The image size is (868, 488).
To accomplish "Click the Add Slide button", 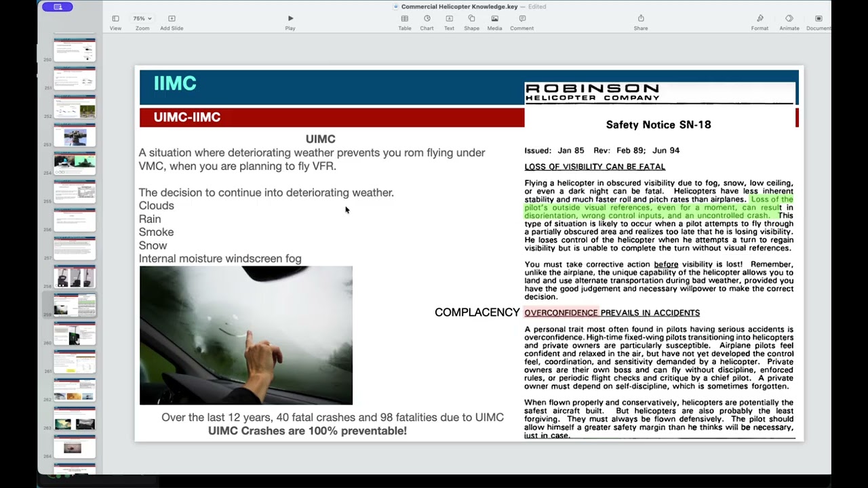I will coord(172,22).
